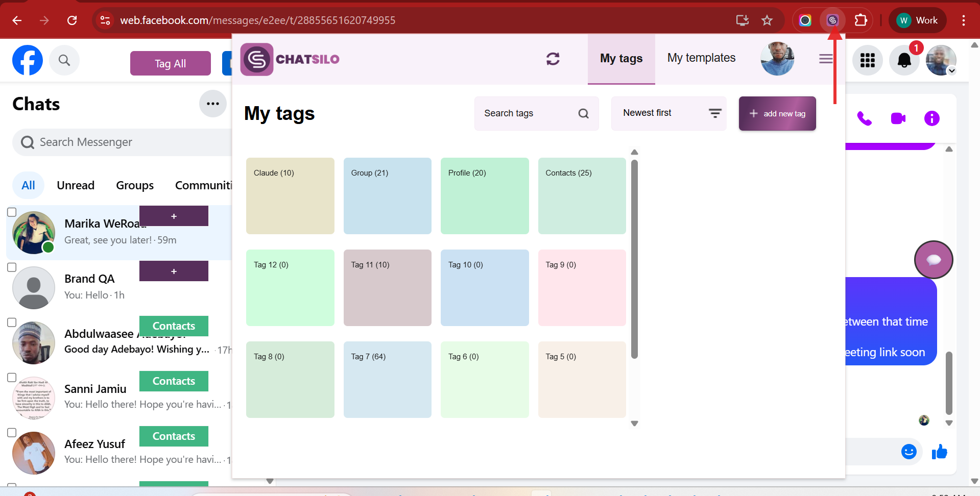Screen dimensions: 980x496
Task: Select the Profile (20) tag swatch
Action: pyautogui.click(x=485, y=196)
